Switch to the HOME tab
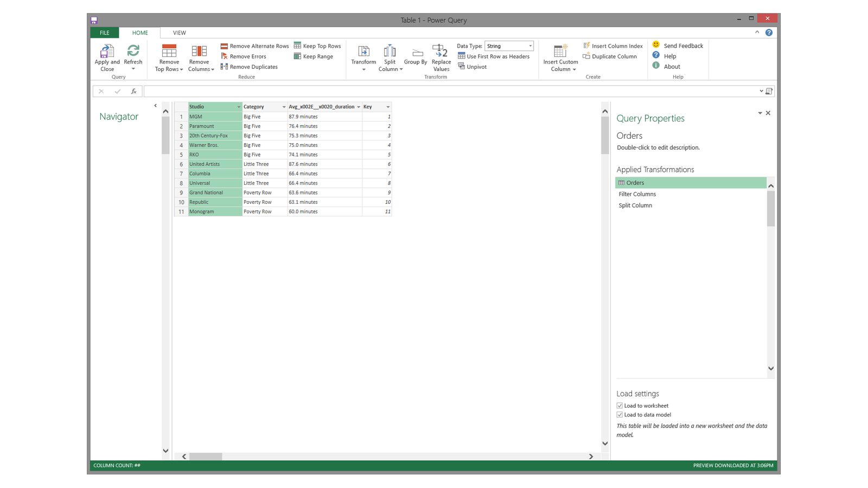868x488 pixels. pos(140,33)
